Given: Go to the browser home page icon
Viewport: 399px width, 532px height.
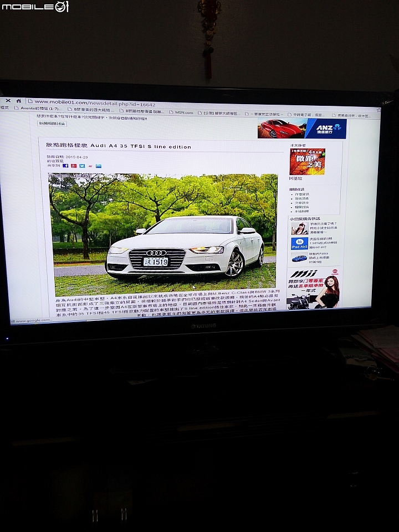Looking at the screenshot, I should pyautogui.click(x=19, y=101).
